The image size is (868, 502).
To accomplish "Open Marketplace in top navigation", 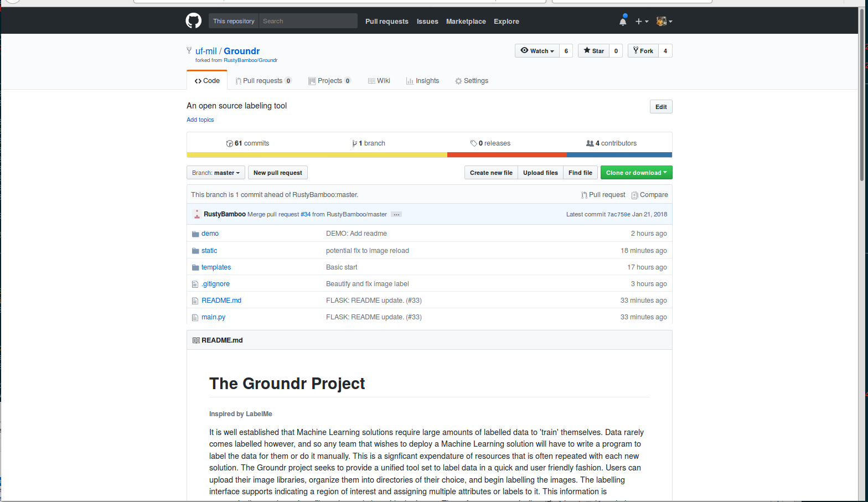I will (466, 22).
